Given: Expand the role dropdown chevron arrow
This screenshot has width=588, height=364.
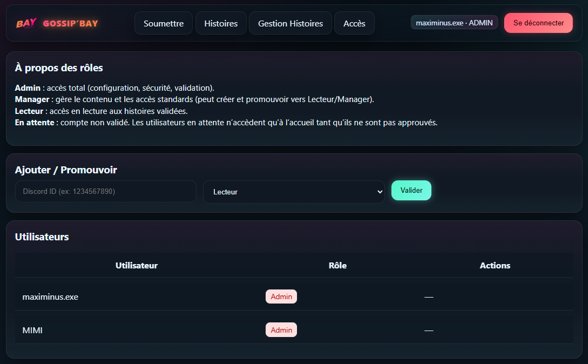Looking at the screenshot, I should pos(380,191).
